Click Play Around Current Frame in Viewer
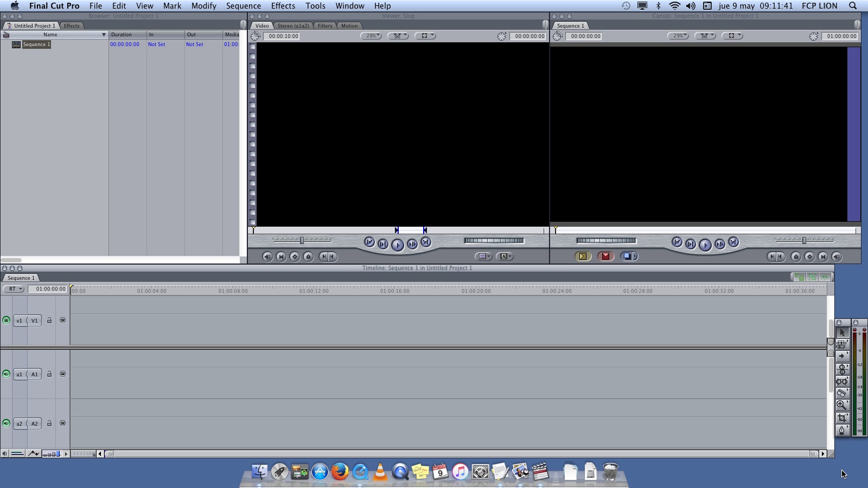 coord(412,245)
